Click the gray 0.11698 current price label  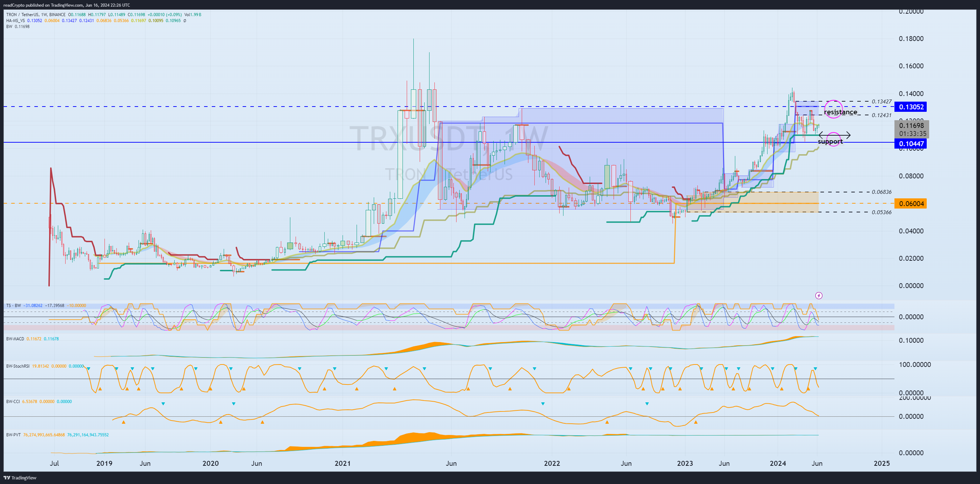[x=912, y=125]
